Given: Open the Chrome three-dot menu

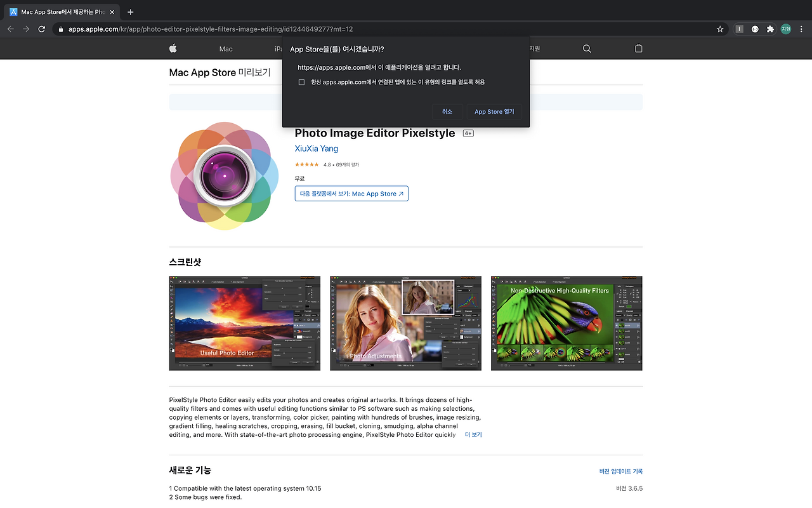Looking at the screenshot, I should pos(801,29).
